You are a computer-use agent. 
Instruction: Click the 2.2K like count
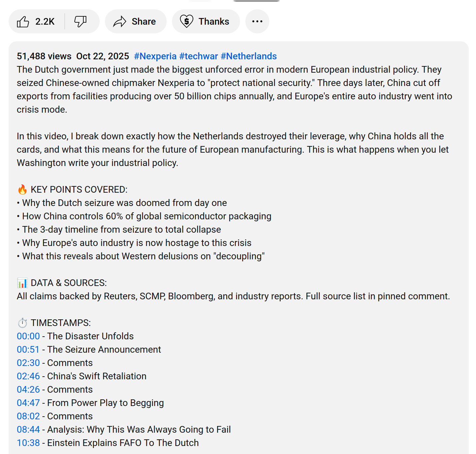pyautogui.click(x=45, y=22)
